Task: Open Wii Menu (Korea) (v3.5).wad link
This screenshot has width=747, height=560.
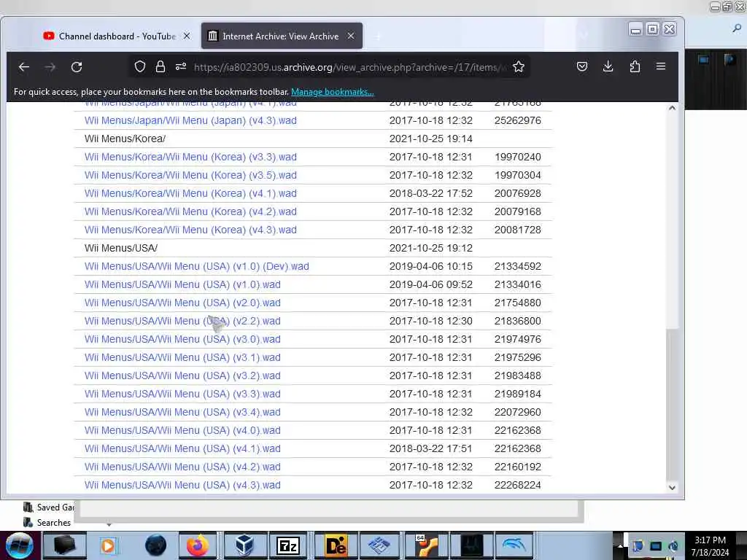Action: coord(190,175)
